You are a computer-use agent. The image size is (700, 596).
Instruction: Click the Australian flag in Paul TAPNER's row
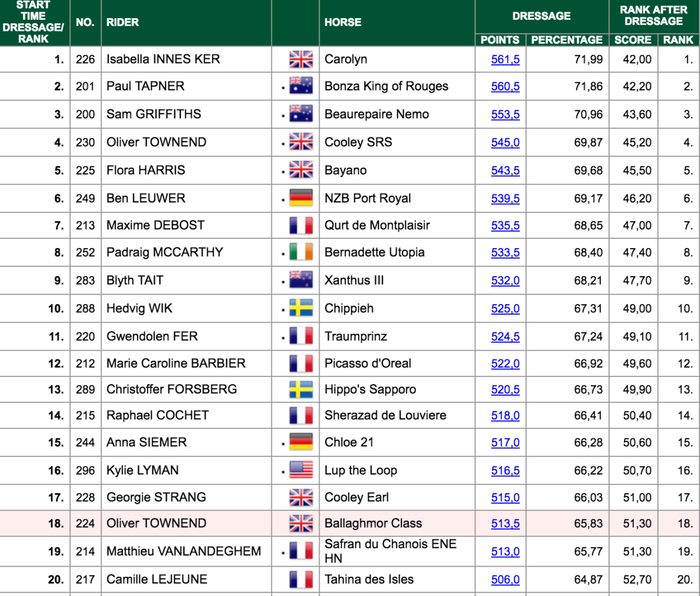301,86
